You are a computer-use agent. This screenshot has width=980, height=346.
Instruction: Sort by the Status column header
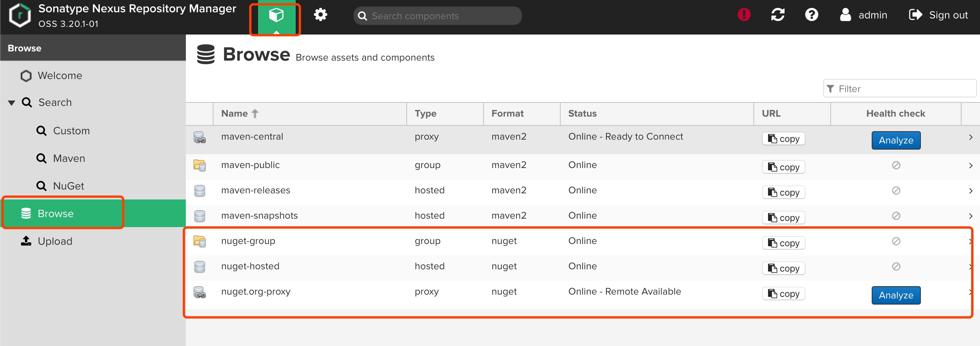pyautogui.click(x=657, y=114)
